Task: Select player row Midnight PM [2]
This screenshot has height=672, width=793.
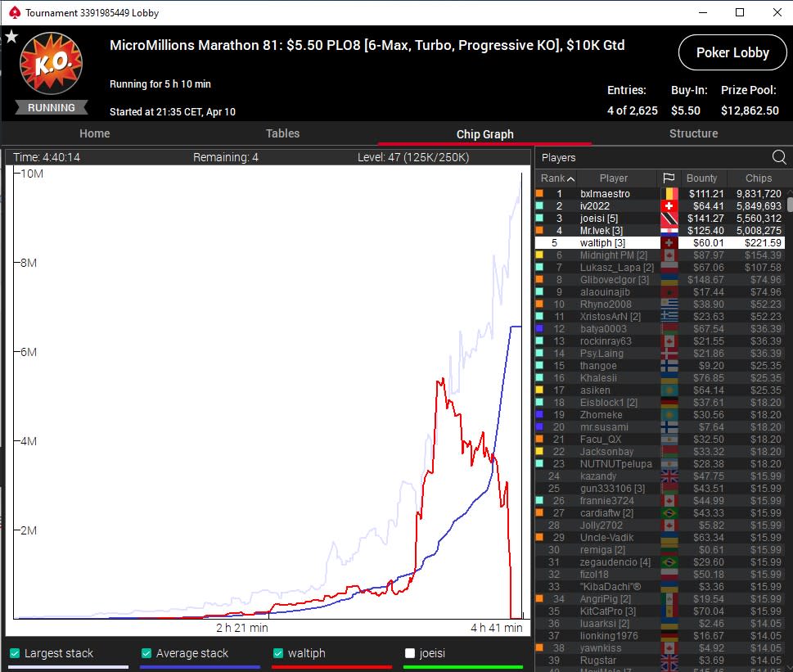Action: 660,255
